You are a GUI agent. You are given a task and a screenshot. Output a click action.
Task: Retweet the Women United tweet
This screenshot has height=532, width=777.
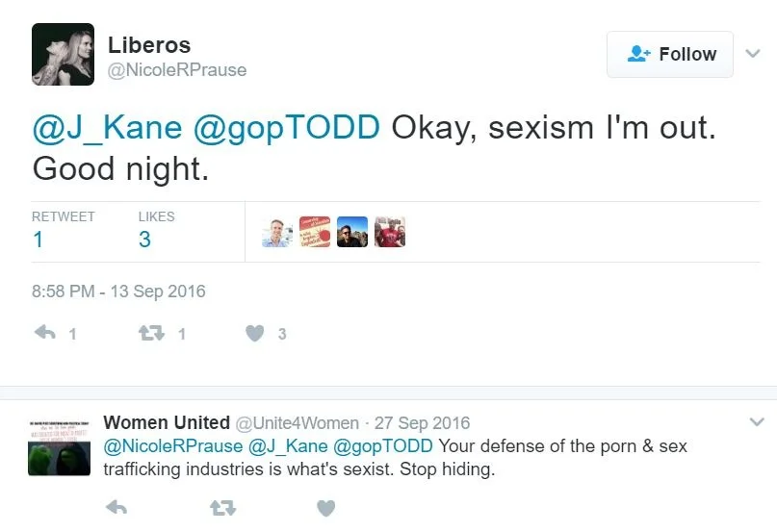pos(222,508)
